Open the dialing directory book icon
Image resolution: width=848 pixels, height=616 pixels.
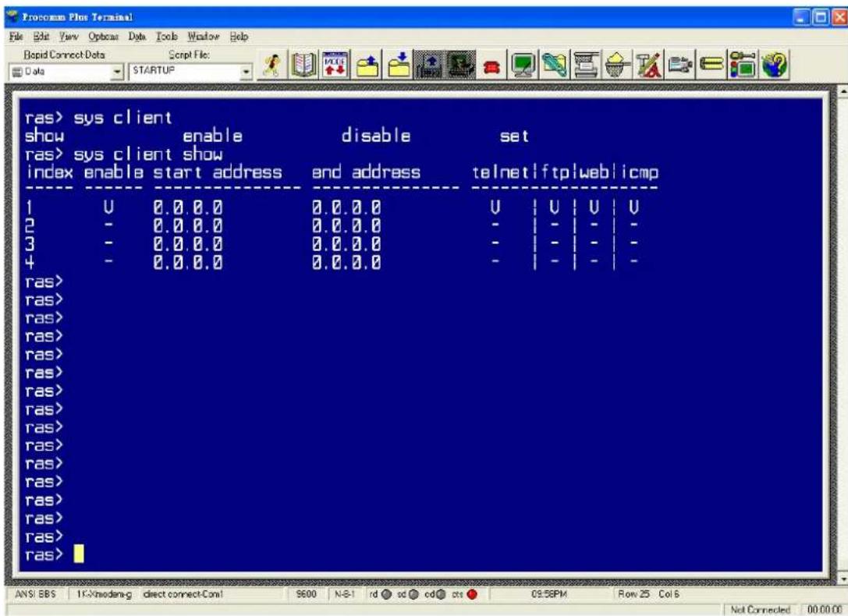(x=303, y=64)
